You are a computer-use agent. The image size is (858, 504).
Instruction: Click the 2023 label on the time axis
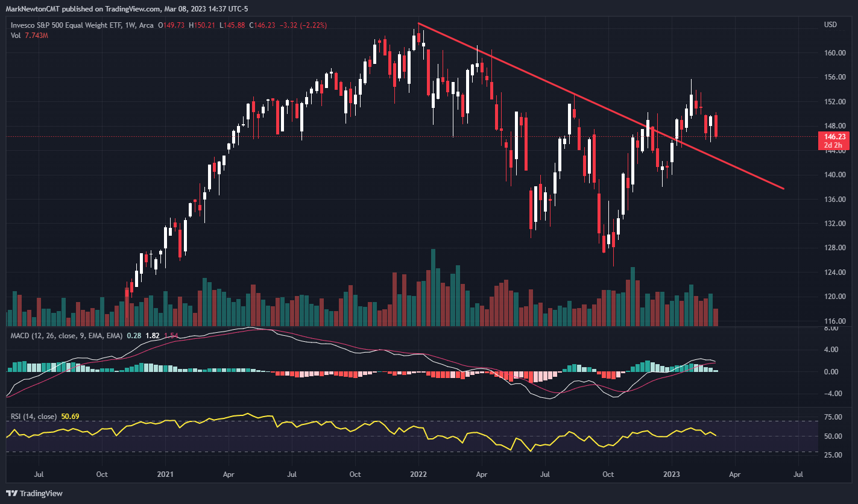[x=670, y=475]
